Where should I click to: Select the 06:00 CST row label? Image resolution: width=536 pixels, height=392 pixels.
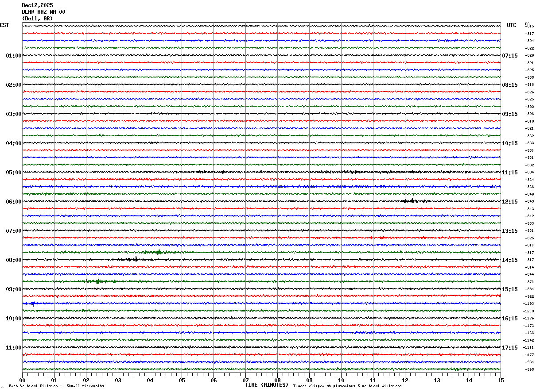coord(13,202)
